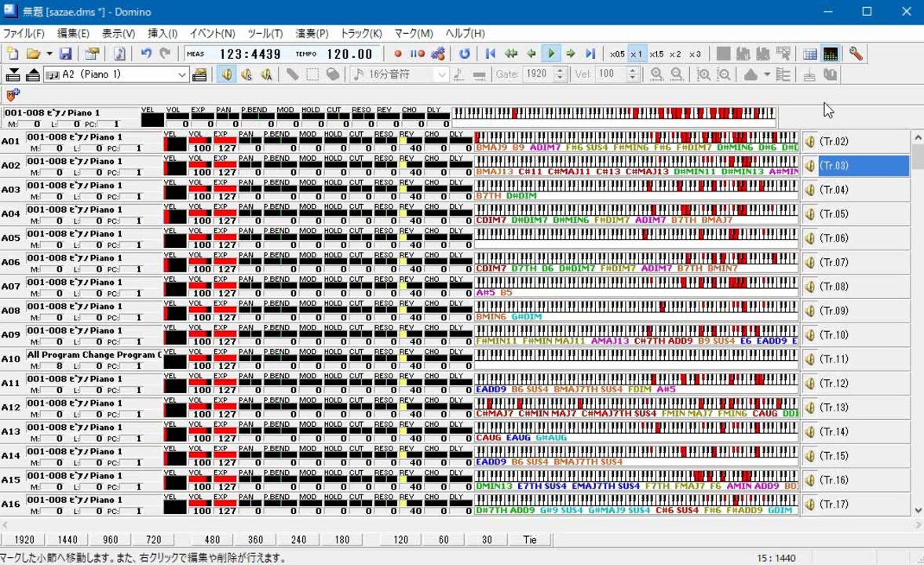Select the 1920 quantize button at the bottom
This screenshot has height=565, width=924.
[24, 540]
